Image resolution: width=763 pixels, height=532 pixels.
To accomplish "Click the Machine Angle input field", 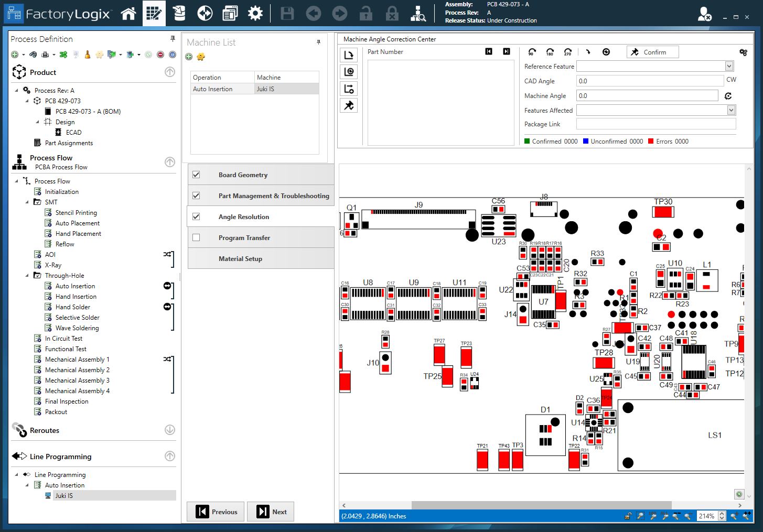I will coord(647,95).
